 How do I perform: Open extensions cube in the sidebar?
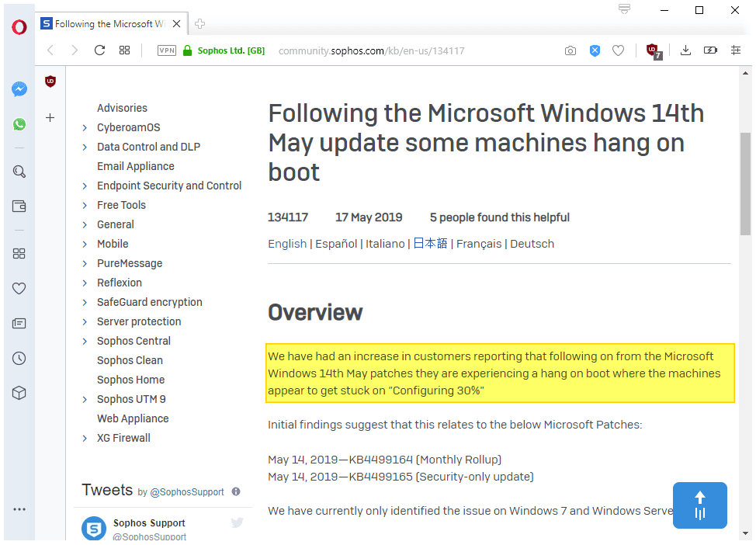pos(19,393)
